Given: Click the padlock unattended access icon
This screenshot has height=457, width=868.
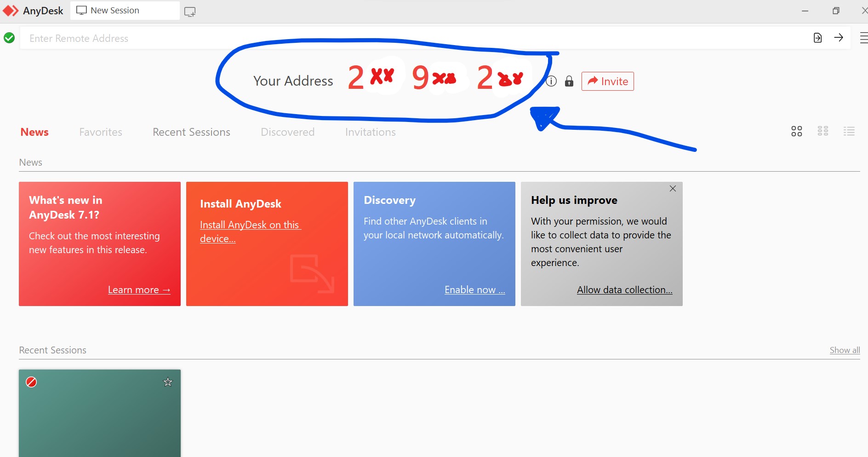Looking at the screenshot, I should point(569,81).
